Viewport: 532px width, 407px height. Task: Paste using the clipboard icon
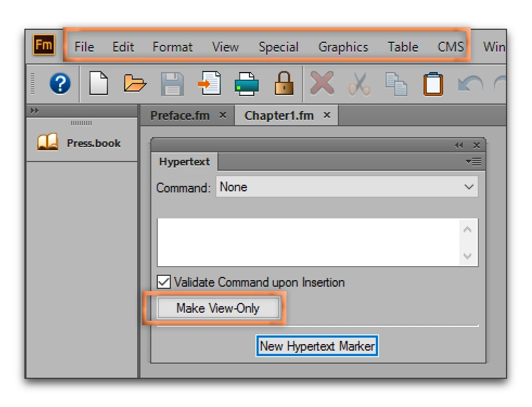click(433, 84)
